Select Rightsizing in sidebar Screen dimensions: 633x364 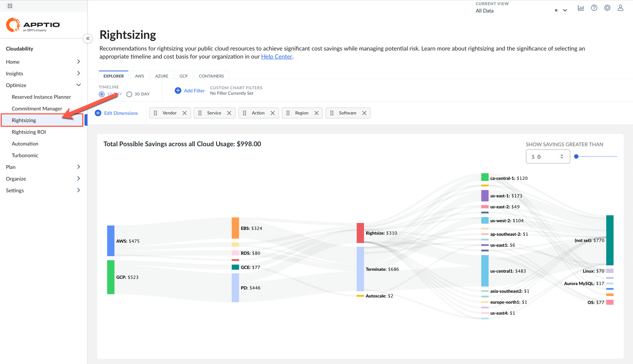click(x=42, y=120)
